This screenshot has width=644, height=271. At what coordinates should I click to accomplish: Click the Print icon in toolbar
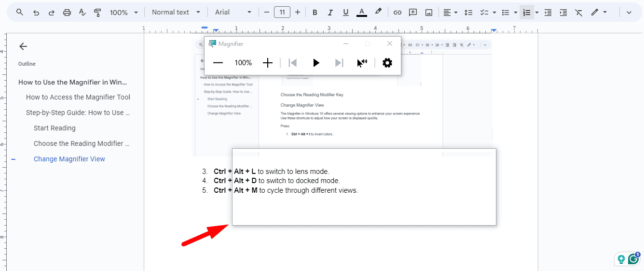[x=67, y=13]
